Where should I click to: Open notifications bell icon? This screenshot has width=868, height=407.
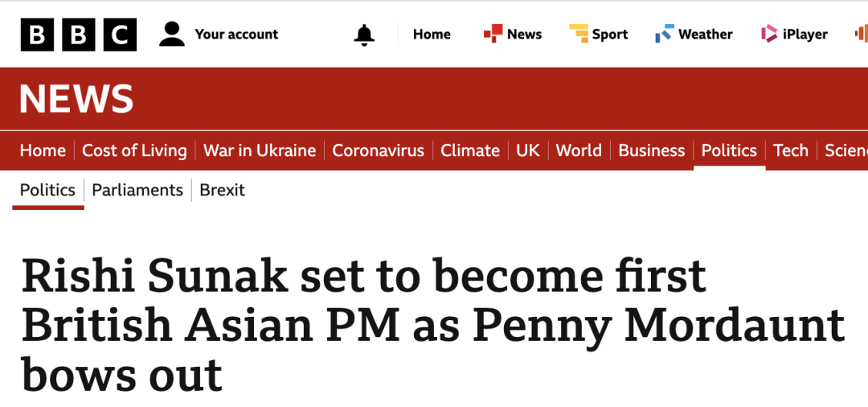(x=364, y=35)
